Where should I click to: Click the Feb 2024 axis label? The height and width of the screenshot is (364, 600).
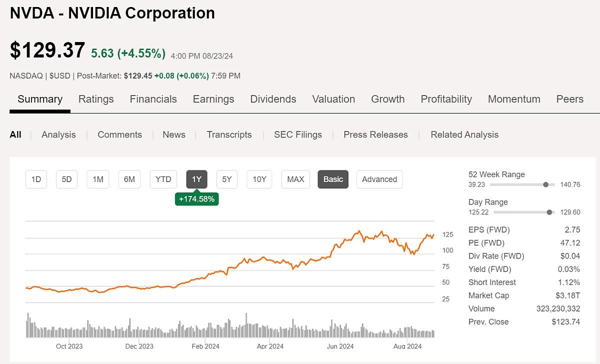(205, 346)
